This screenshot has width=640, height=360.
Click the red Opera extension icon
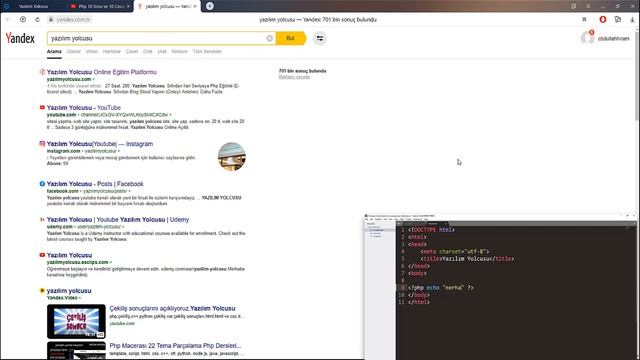coord(602,19)
